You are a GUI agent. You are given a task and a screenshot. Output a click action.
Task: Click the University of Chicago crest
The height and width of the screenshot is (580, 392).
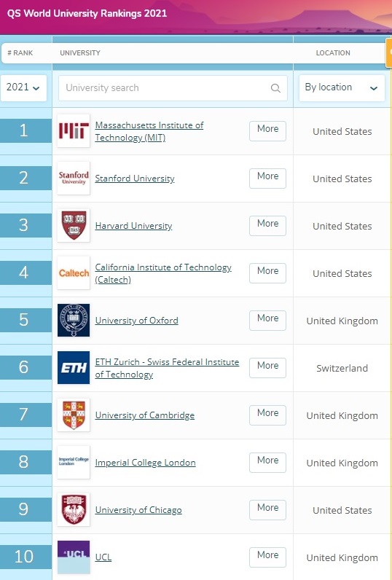74,510
